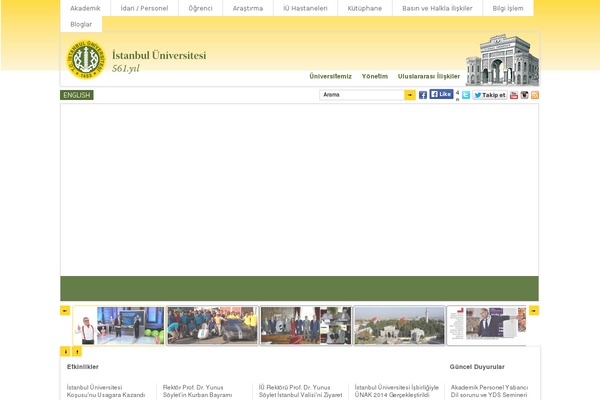Click the yellow search submit arrow

(410, 95)
